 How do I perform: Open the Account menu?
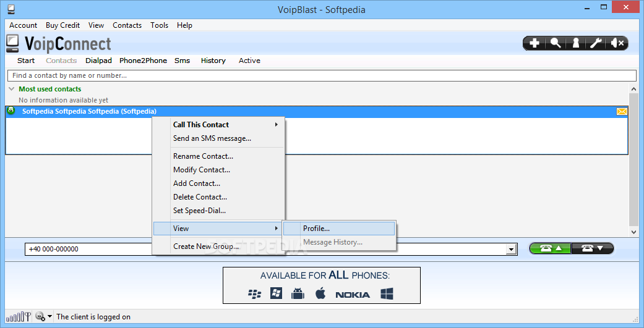click(x=24, y=25)
